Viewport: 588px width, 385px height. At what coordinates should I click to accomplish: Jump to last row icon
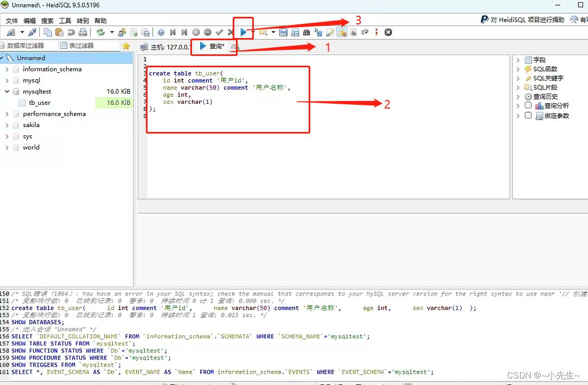184,33
